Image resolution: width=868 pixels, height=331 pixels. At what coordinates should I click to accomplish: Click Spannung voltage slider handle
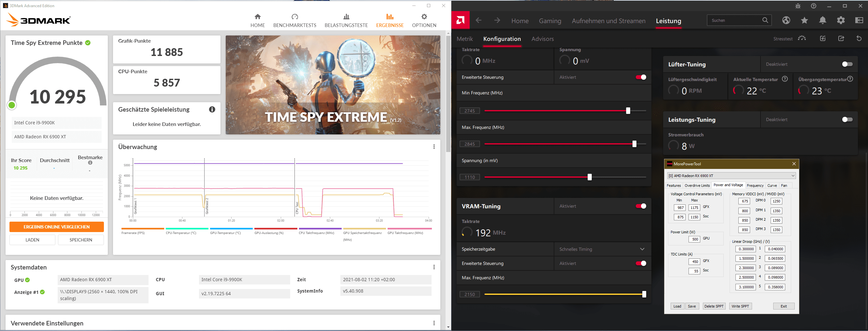tap(590, 177)
